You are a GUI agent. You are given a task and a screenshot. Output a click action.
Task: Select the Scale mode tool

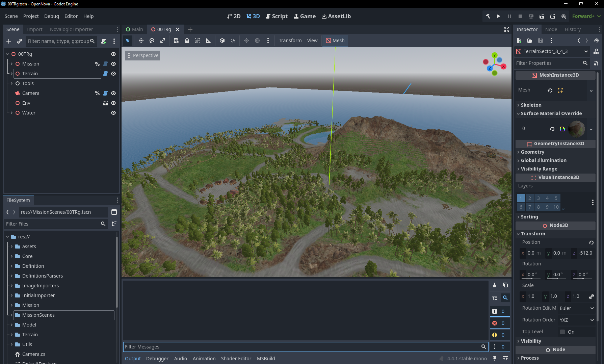(163, 41)
